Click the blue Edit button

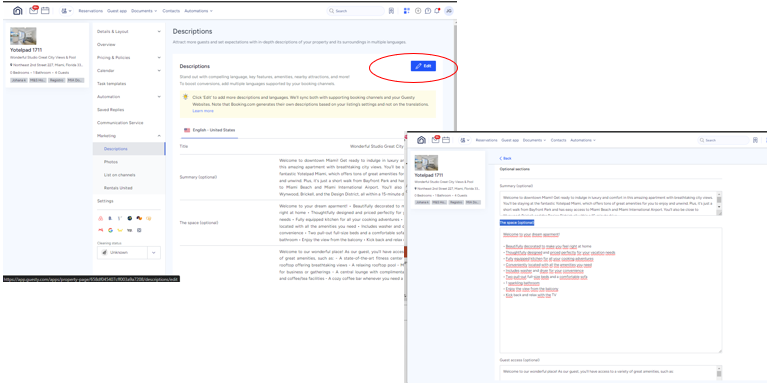pyautogui.click(x=423, y=66)
